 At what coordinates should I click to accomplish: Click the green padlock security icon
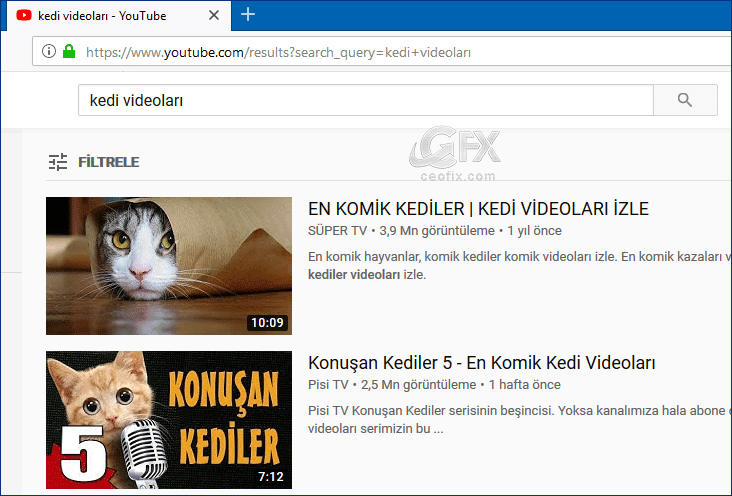pos(69,51)
